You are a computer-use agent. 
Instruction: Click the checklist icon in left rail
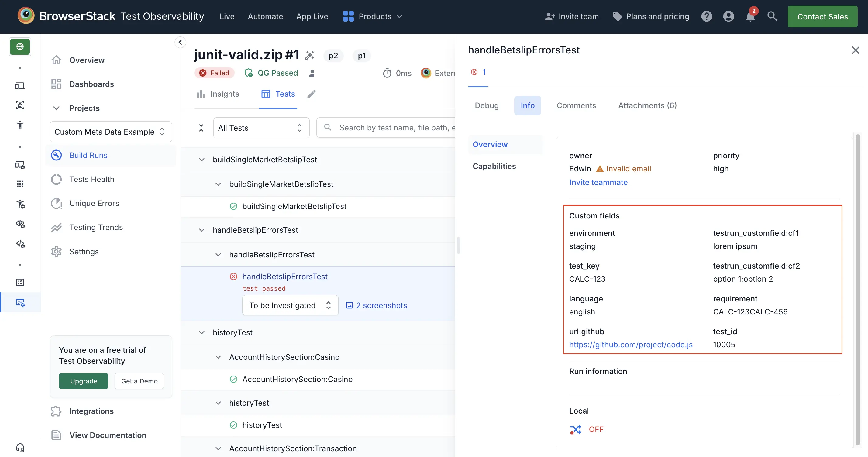coord(20,282)
